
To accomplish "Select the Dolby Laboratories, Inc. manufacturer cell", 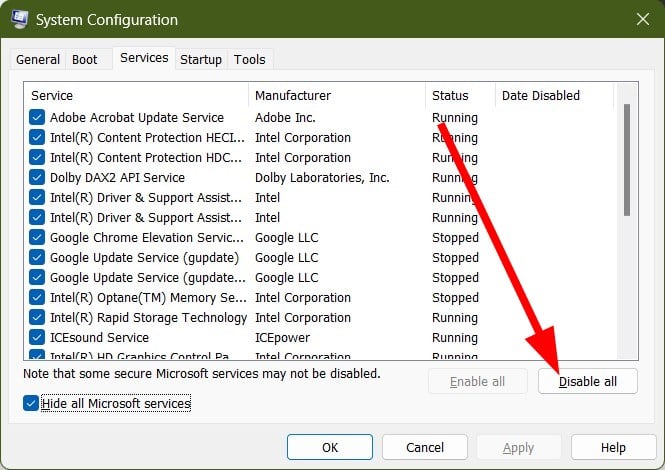I will (x=322, y=177).
